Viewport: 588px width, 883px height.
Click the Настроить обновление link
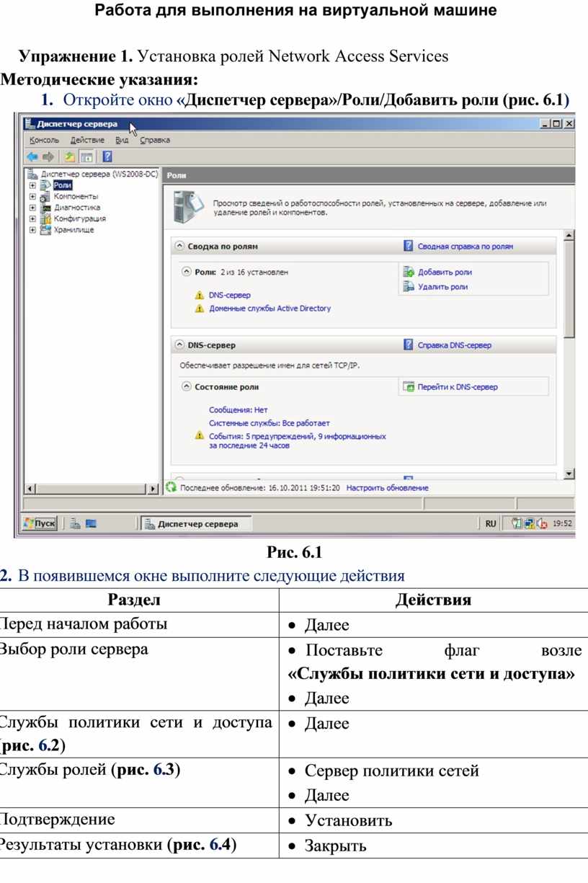point(388,488)
